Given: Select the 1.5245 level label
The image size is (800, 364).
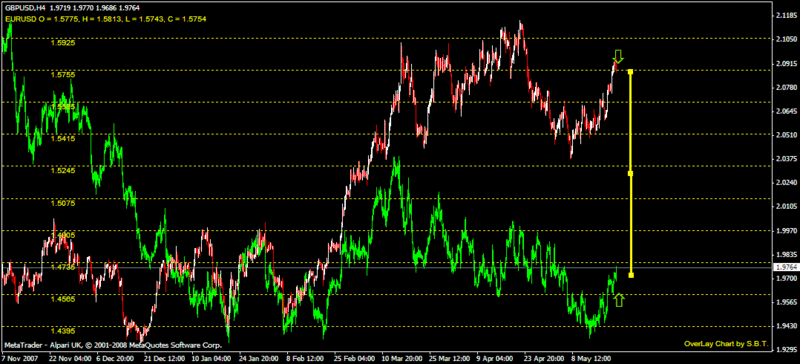Looking at the screenshot, I should (63, 171).
